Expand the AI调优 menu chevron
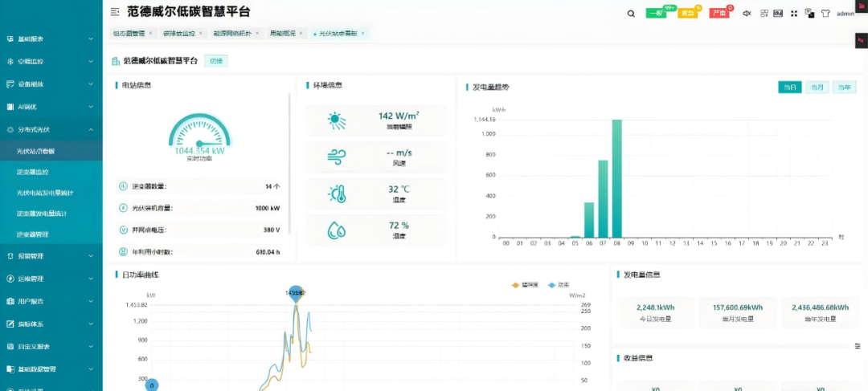 pyautogui.click(x=91, y=107)
